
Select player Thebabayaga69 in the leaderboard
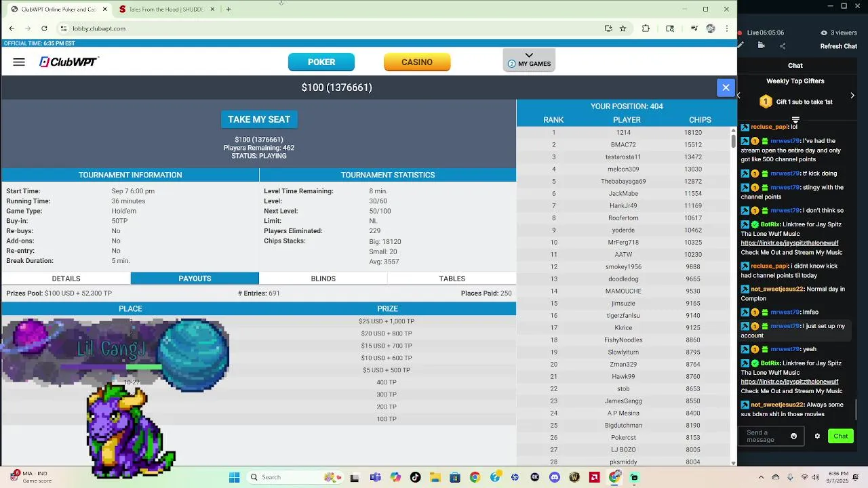coord(623,182)
